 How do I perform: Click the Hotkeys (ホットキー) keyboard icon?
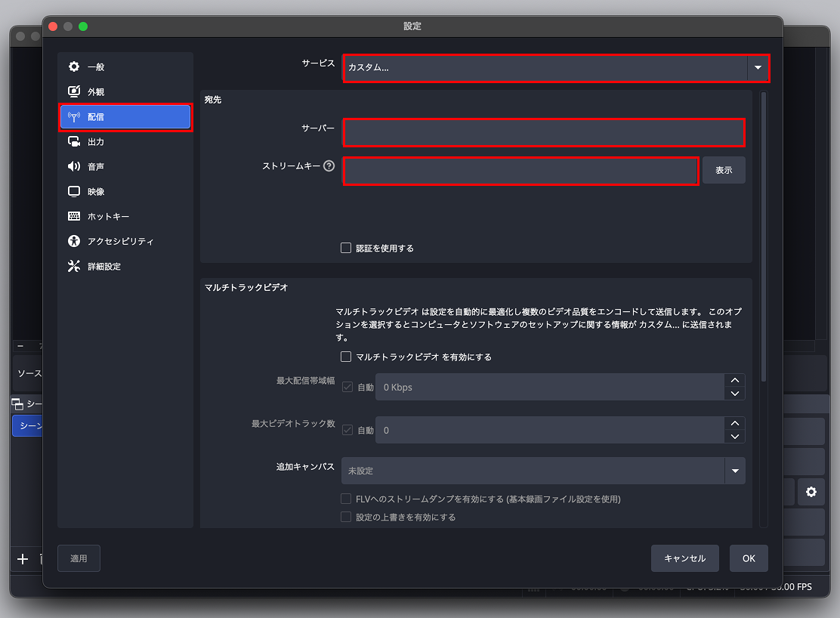[74, 217]
